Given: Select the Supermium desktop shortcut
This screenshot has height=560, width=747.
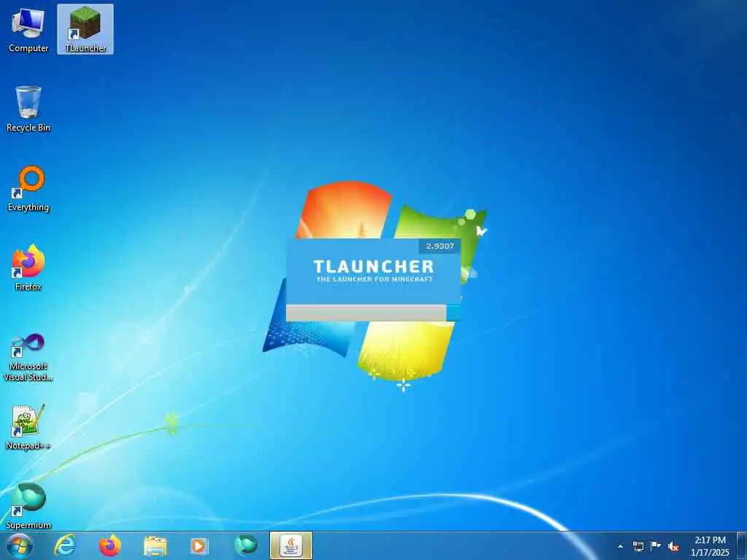Looking at the screenshot, I should pos(28,506).
